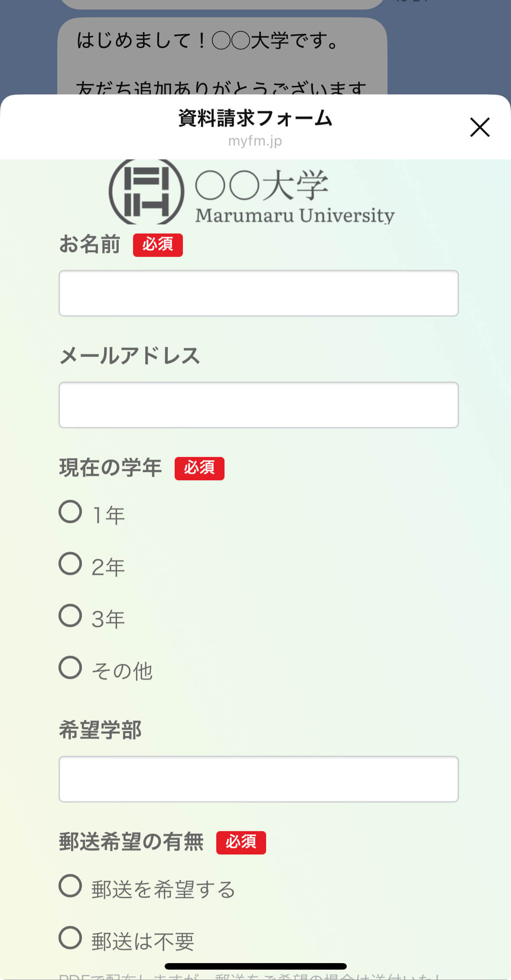
Task: Click the myfm.jp URL text
Action: point(255,141)
